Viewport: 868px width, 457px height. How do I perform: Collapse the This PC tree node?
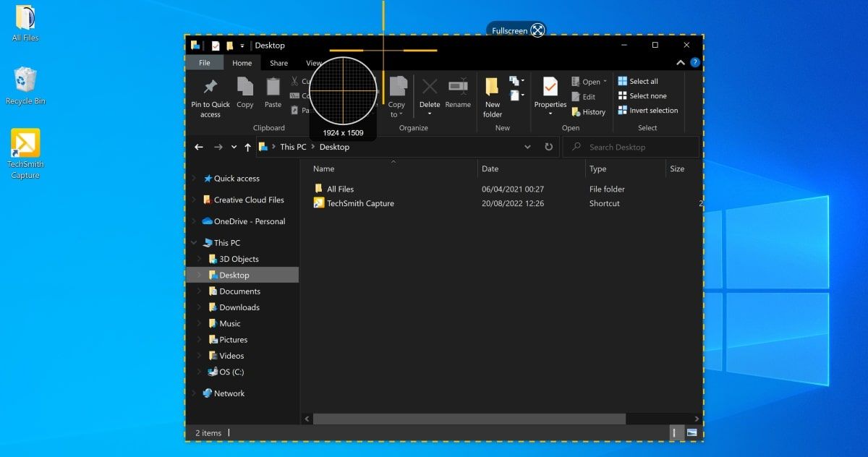pyautogui.click(x=194, y=243)
